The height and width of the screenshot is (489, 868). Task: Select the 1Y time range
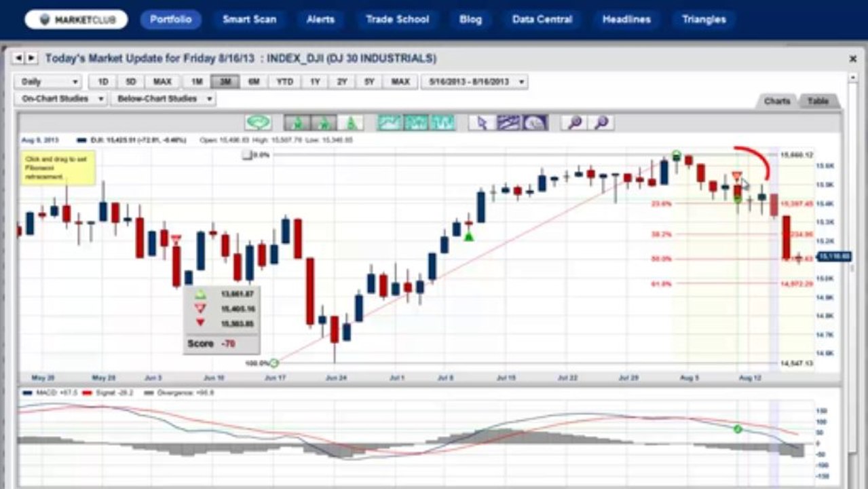click(x=315, y=81)
